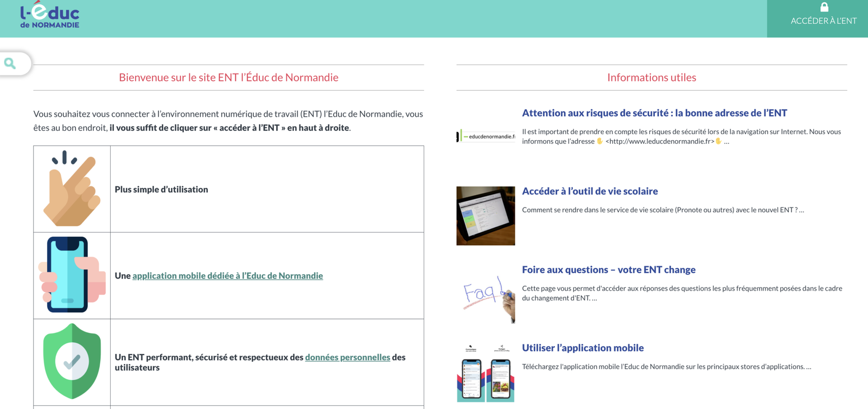Open 'Foire aux questions – votre ENT change'
The image size is (868, 409).
tap(608, 269)
